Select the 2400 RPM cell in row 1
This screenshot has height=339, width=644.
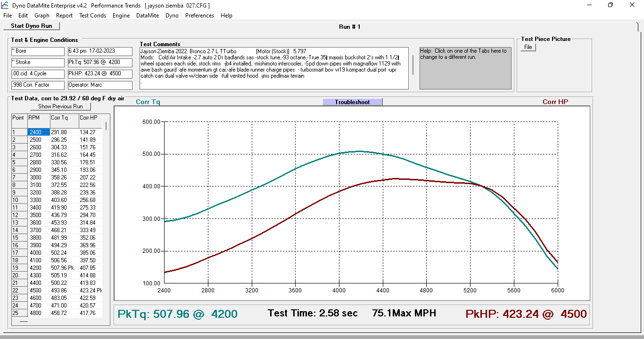pyautogui.click(x=39, y=132)
